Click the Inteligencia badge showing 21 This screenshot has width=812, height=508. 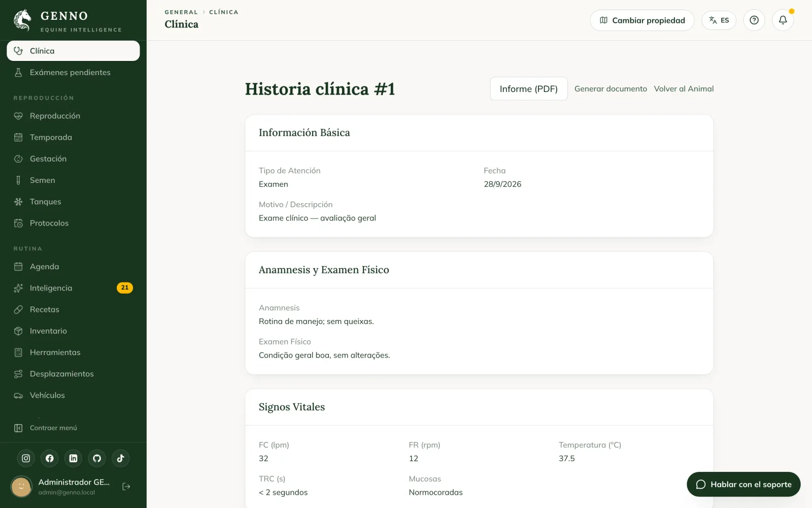[x=125, y=288]
